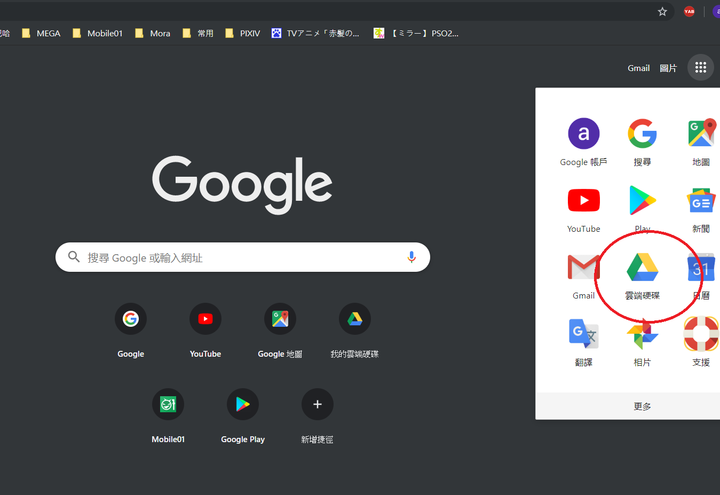Open the Google Play shortcut tile

[x=243, y=416]
